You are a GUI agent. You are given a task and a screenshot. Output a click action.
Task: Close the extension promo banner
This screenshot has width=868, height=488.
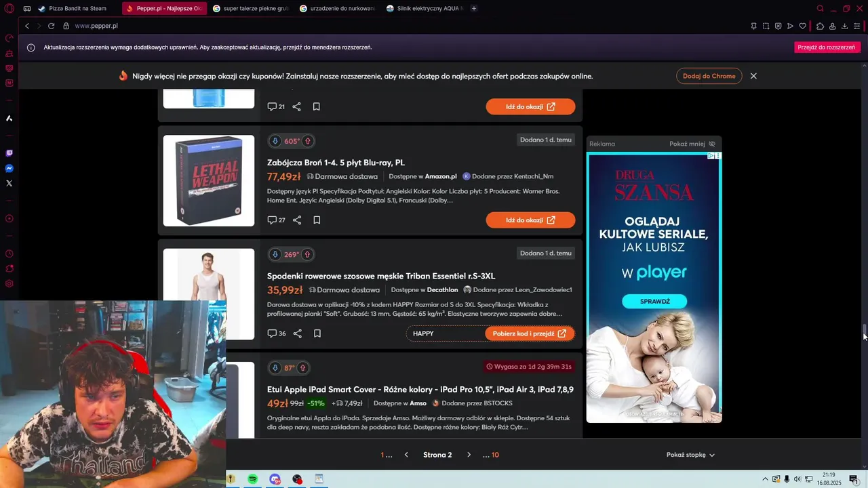[x=753, y=76]
